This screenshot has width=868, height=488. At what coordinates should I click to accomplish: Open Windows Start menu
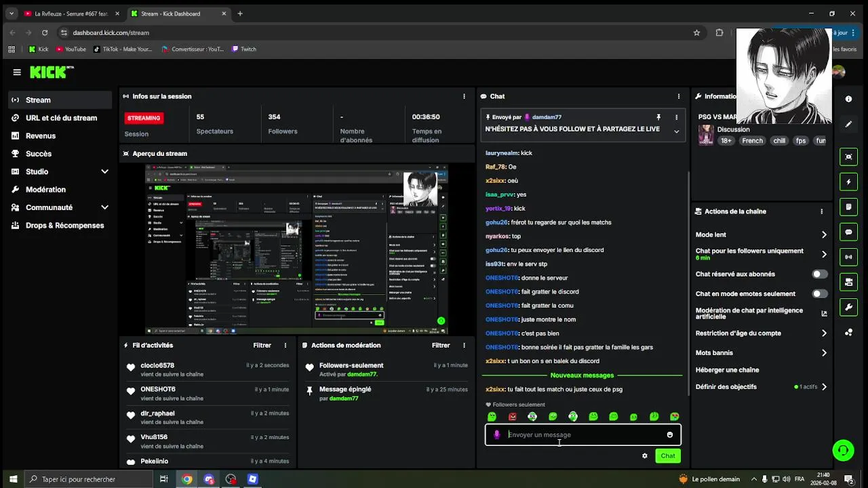13,479
